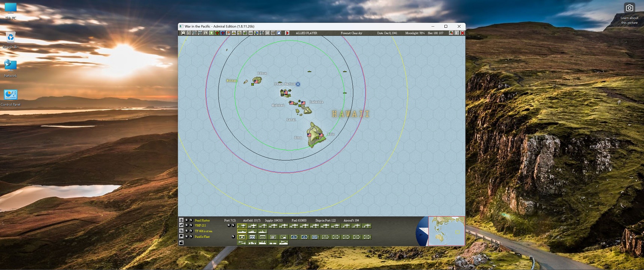
Task: Select the first ship icon in TF row
Action: [x=242, y=231]
